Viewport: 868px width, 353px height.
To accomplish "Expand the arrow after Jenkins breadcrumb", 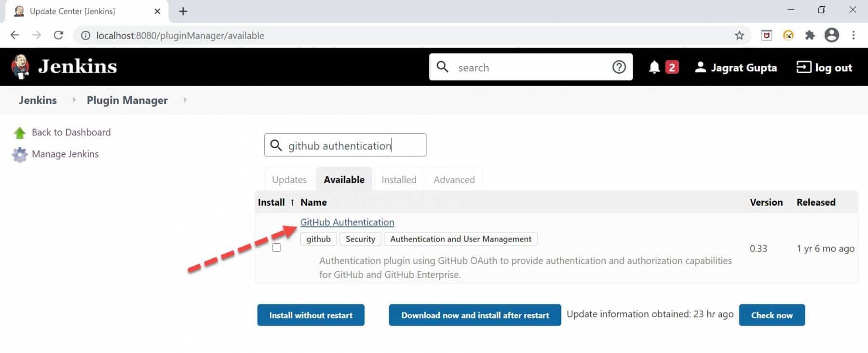I will tap(74, 100).
